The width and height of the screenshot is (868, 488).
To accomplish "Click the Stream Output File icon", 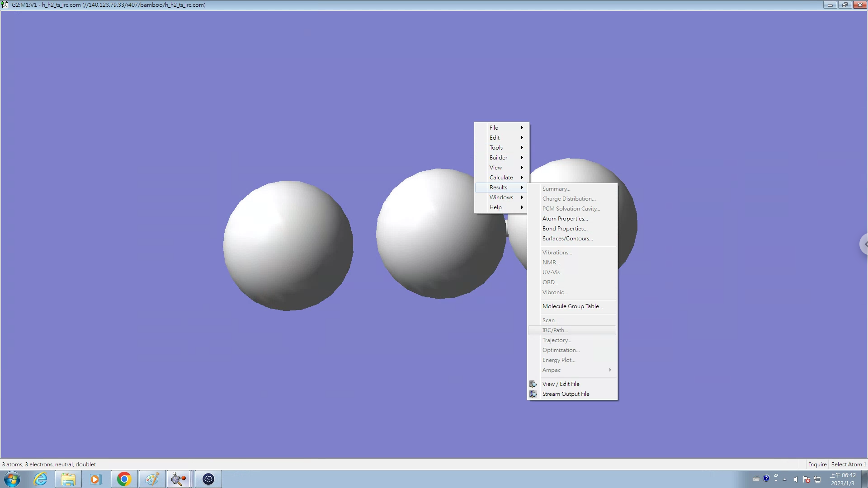I will point(533,394).
